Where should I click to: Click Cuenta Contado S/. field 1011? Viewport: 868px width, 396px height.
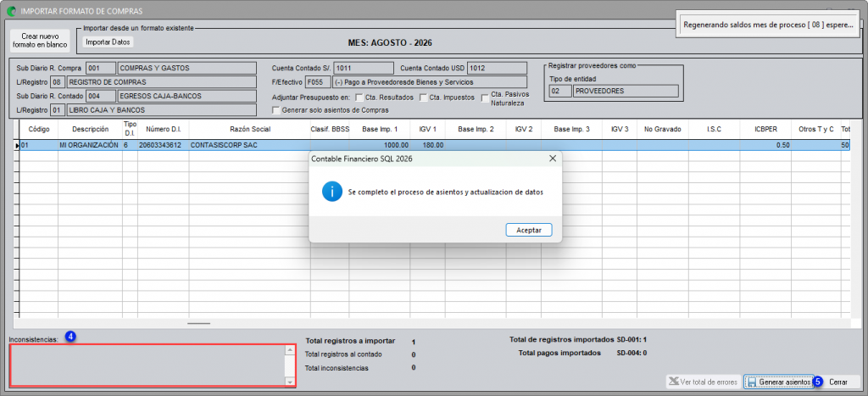click(363, 68)
